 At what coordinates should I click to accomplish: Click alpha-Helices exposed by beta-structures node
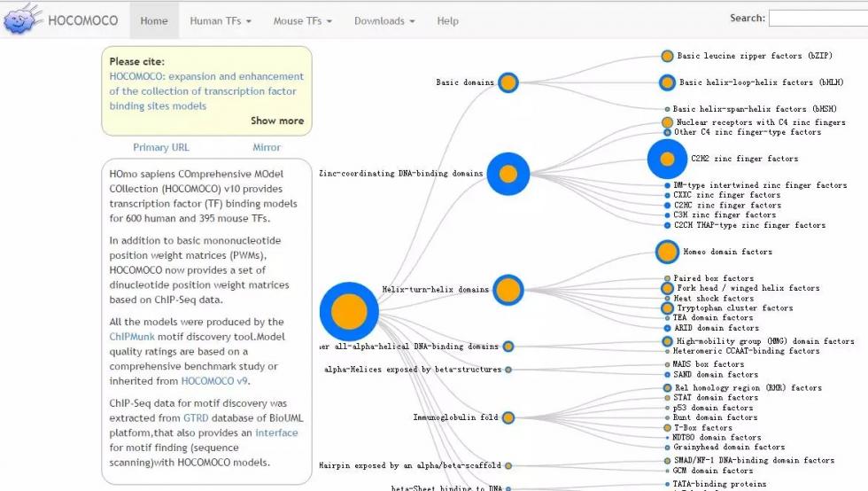coord(508,370)
